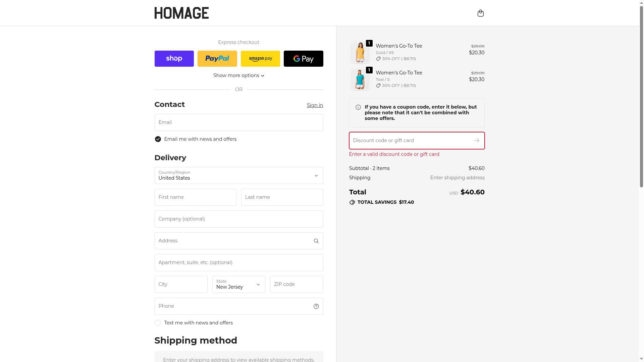This screenshot has height=362, width=644.
Task: Click the Sign in link
Action: click(x=315, y=105)
